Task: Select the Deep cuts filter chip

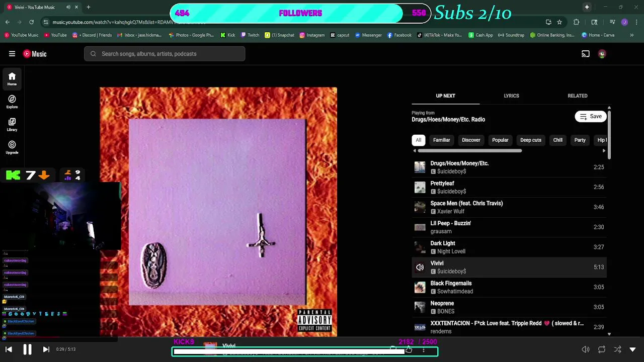Action: 531,140
